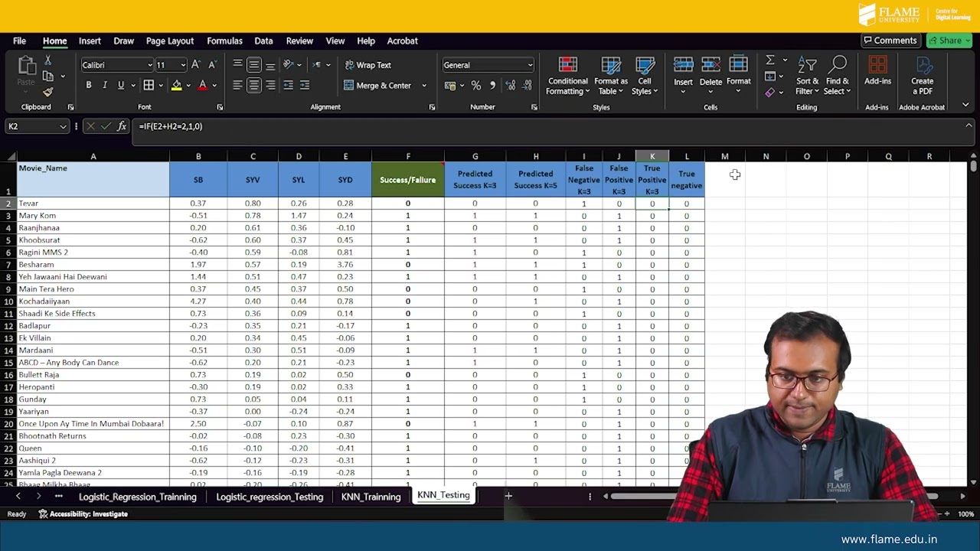
Task: Open the Merge & Center dropdown arrow
Action: pos(424,85)
